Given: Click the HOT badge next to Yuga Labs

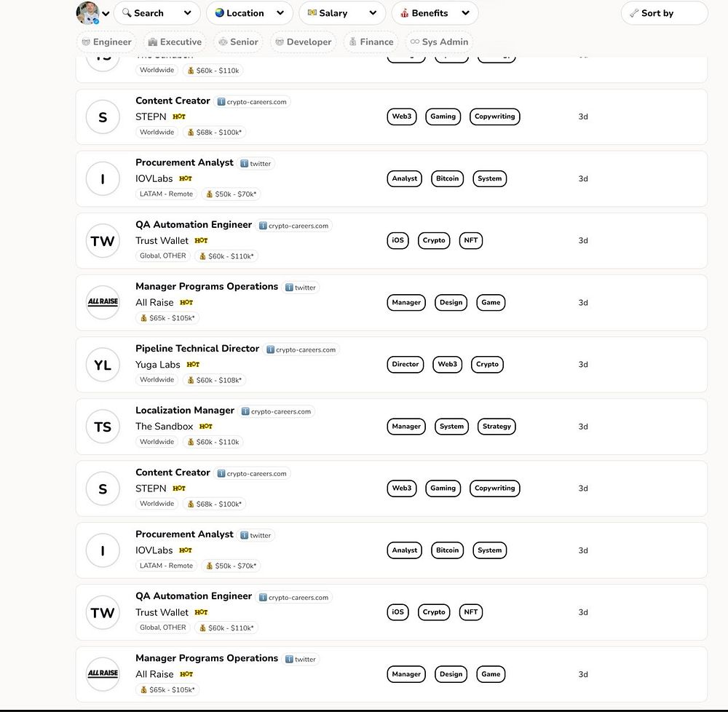Looking at the screenshot, I should 193,365.
